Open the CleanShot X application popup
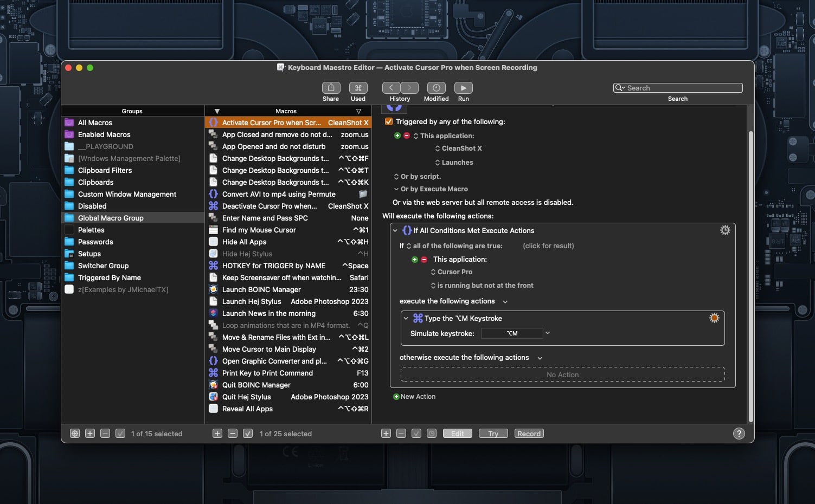The image size is (815, 504). [x=458, y=148]
